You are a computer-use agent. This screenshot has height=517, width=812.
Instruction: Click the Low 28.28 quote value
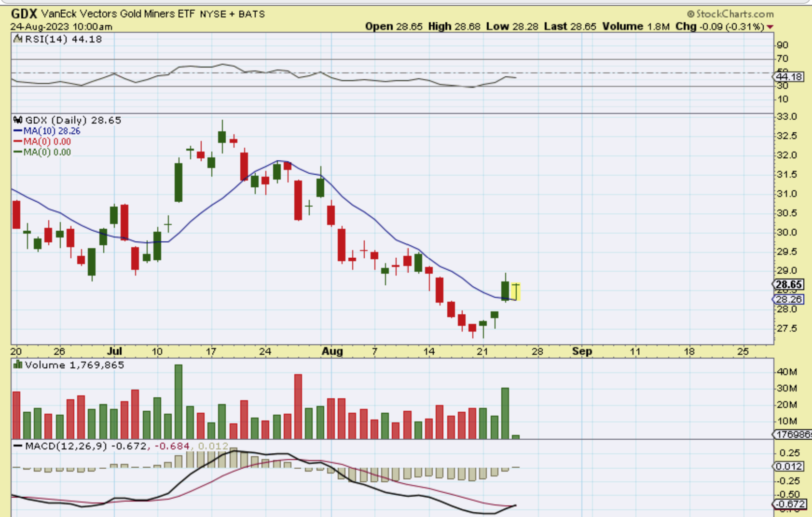pos(512,27)
